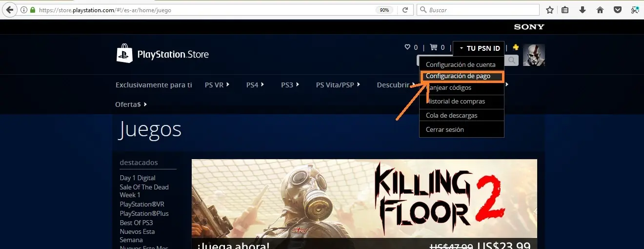Click the PlayStation Store shopping bag logo
Screen dimensions: 644x249
click(124, 54)
